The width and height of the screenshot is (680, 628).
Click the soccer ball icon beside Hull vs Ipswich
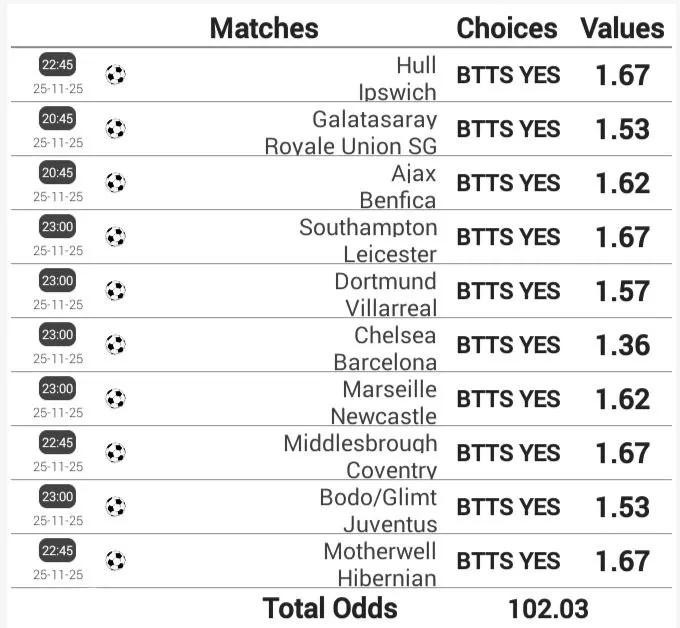(x=116, y=75)
